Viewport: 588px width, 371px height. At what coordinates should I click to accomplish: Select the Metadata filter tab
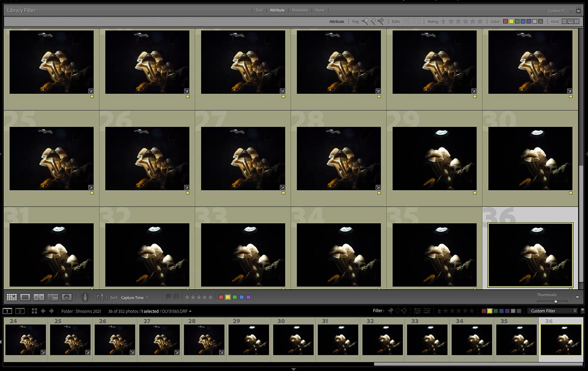coord(300,10)
